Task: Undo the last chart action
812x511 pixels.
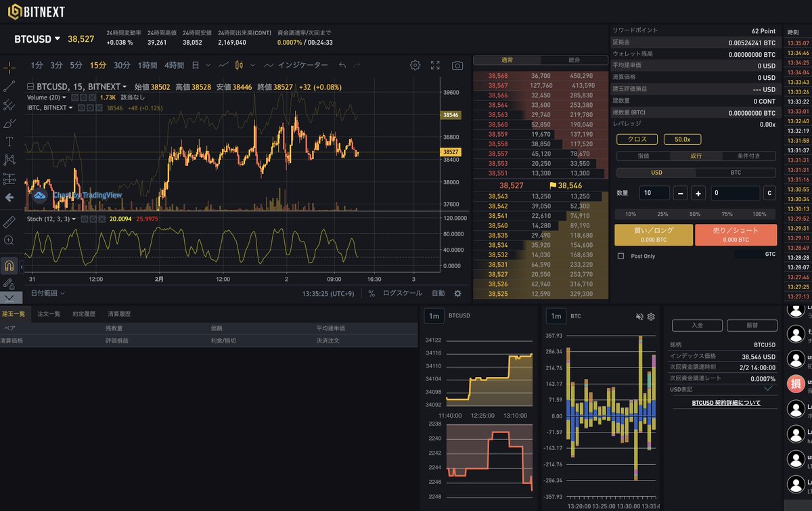Action: click(342, 65)
